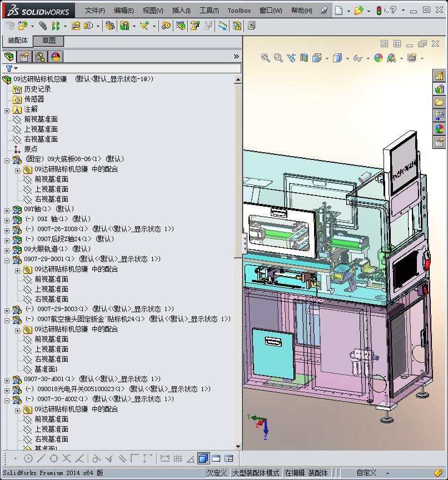Viewport: 448px width, 480px height.
Task: Open the 插入(I) menu
Action: coord(181,11)
